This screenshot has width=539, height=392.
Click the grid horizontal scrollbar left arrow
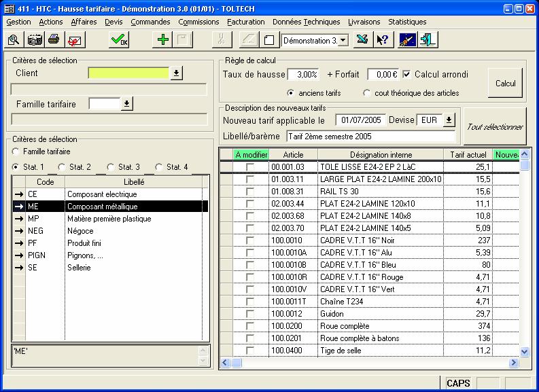pos(226,362)
